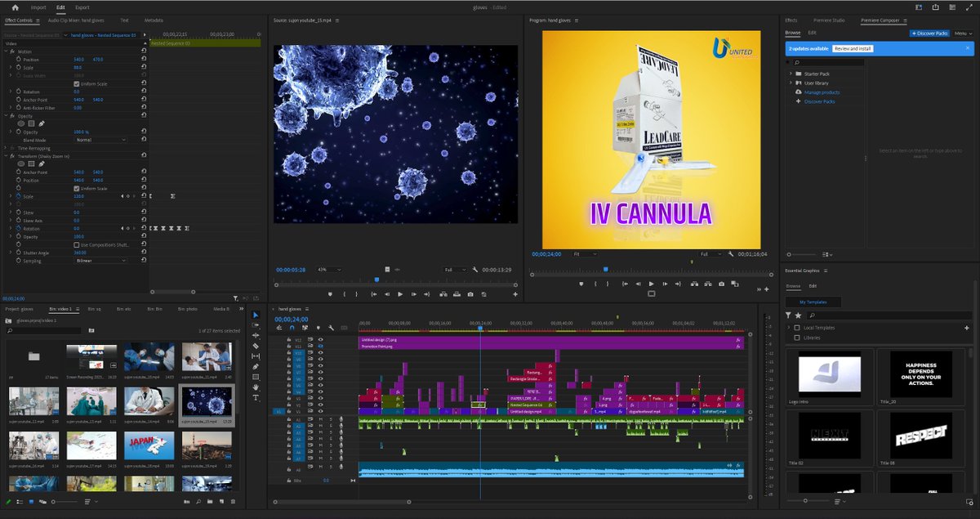
Task: Open Blend Mode dropdown showing Normal
Action: pyautogui.click(x=101, y=140)
